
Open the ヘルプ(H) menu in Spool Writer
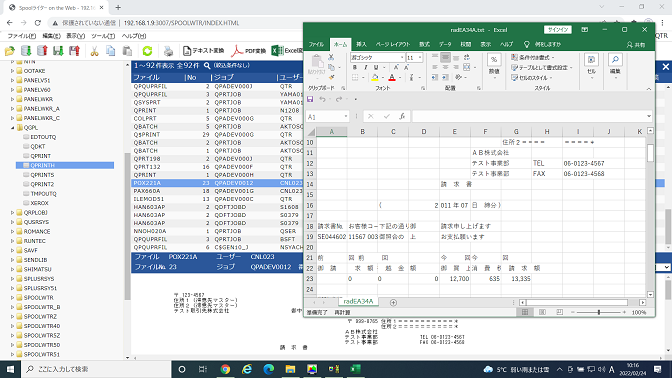tap(134, 36)
